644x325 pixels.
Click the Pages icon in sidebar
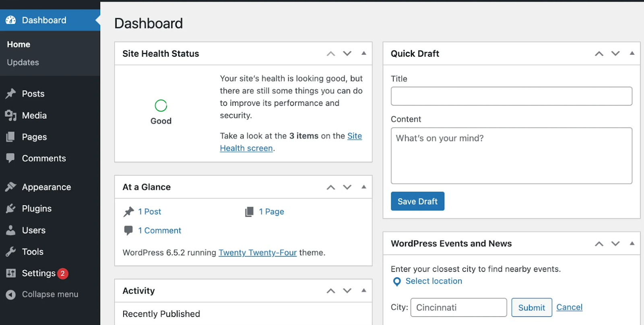pos(11,137)
